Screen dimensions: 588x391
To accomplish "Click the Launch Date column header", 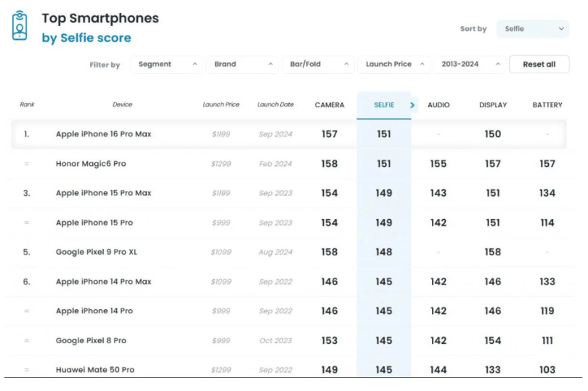I will click(275, 105).
